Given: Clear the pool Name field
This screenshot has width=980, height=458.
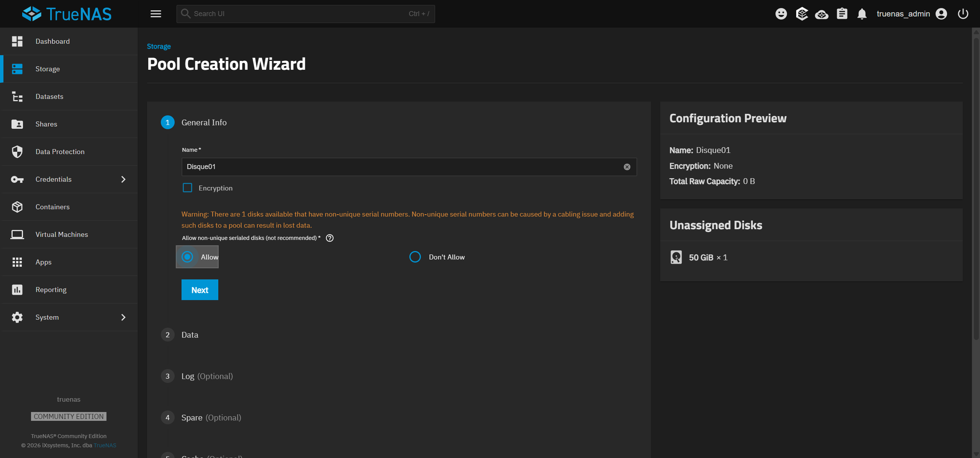Looking at the screenshot, I should click(x=627, y=167).
